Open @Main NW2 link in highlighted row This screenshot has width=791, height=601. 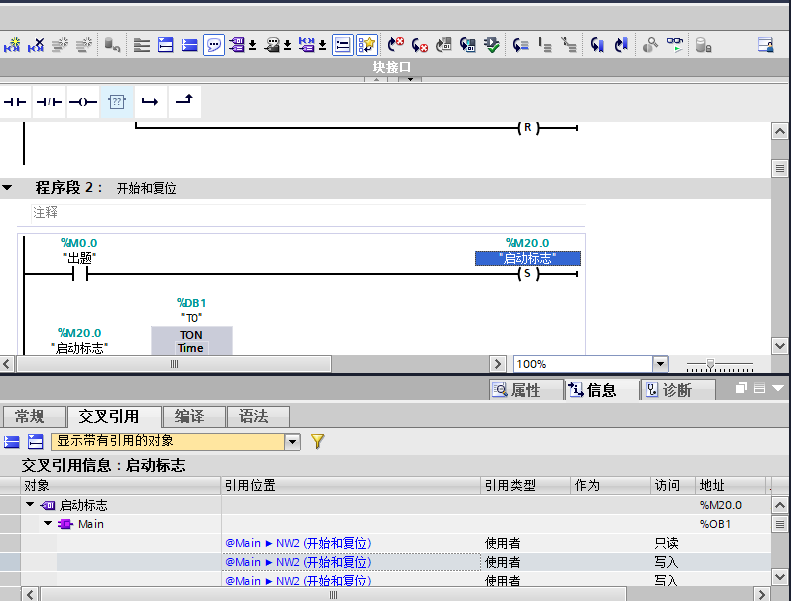[x=298, y=562]
